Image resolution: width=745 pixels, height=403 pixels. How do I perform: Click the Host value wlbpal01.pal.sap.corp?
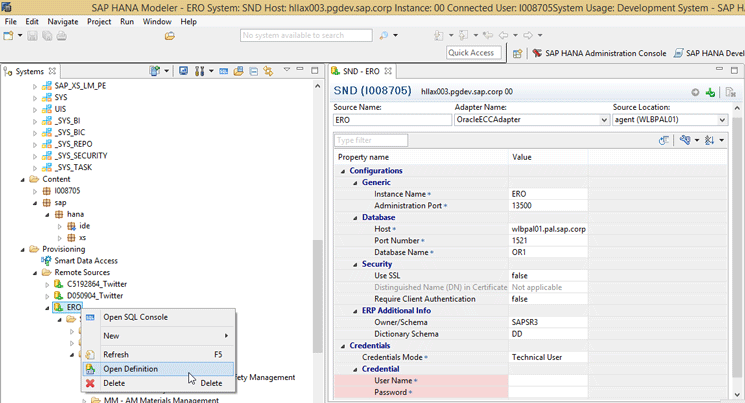tap(548, 229)
